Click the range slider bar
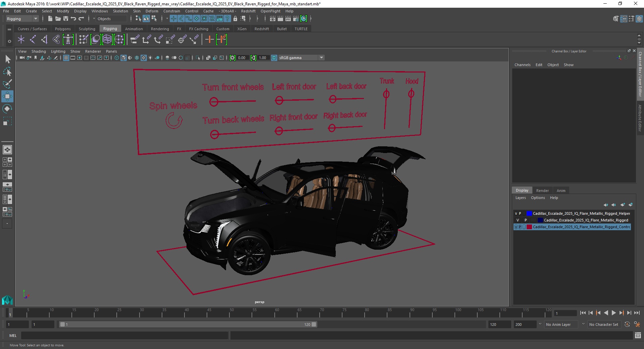644x349 pixels. [188, 325]
